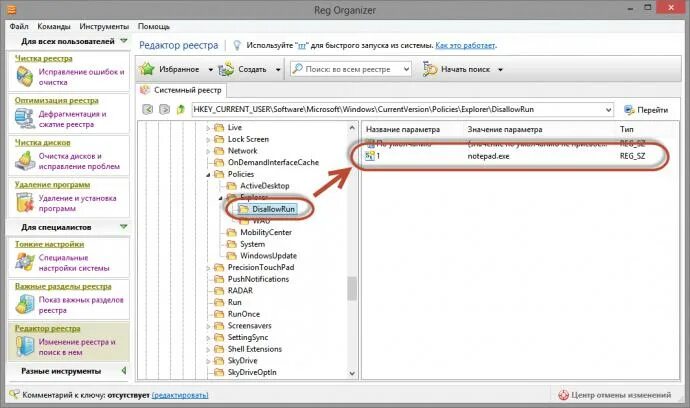
Task: Click the important registry keys icon
Action: point(25,305)
